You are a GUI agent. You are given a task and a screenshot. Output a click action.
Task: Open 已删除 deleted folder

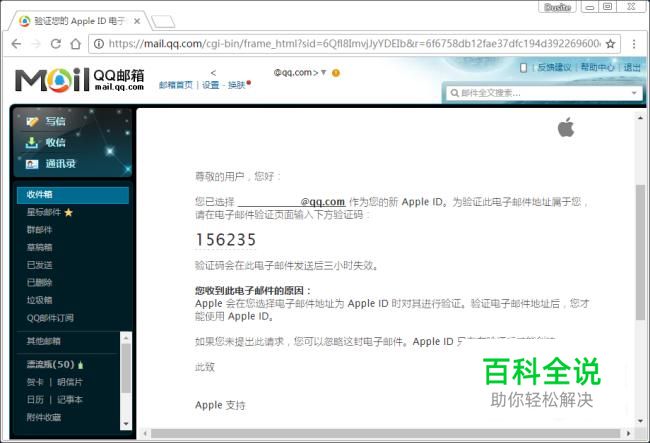[39, 283]
